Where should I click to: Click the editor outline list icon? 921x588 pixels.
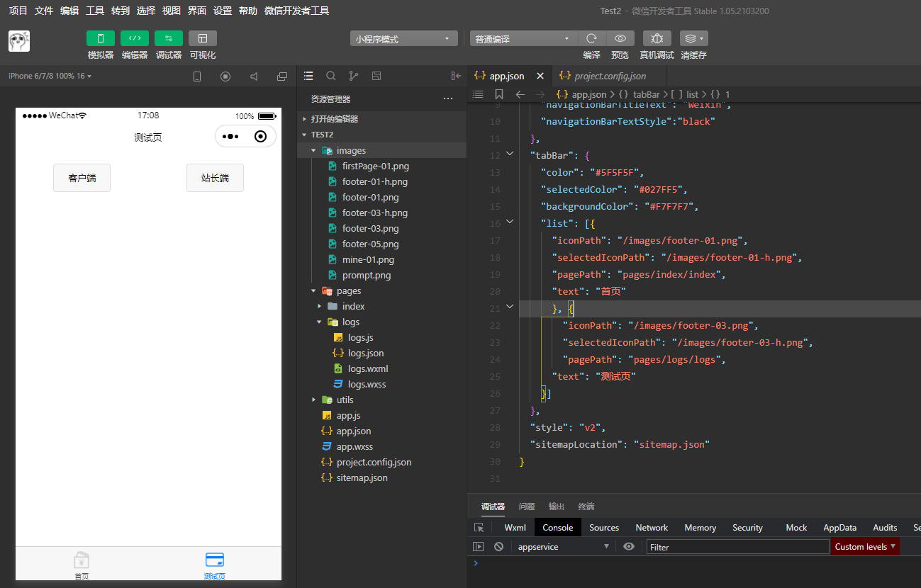(x=478, y=94)
